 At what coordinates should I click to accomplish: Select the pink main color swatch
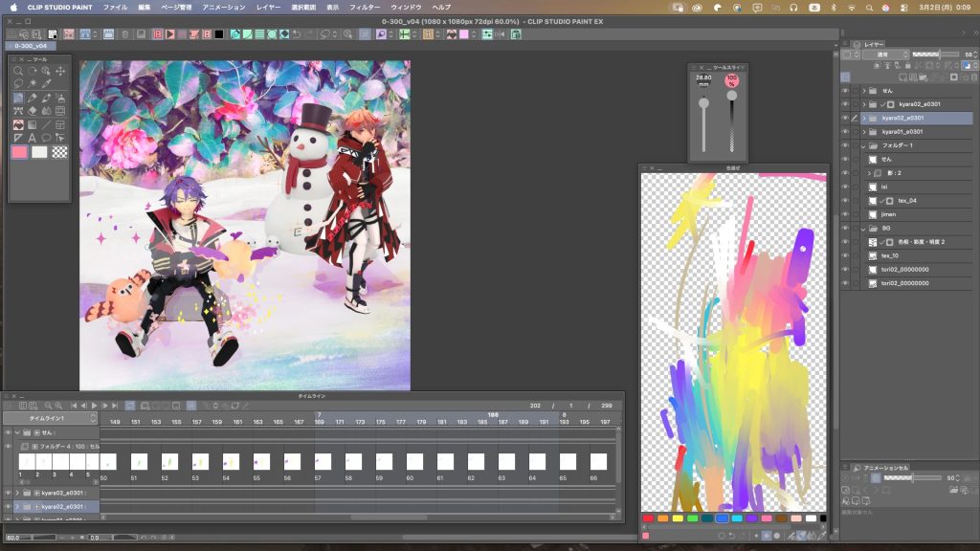19,151
